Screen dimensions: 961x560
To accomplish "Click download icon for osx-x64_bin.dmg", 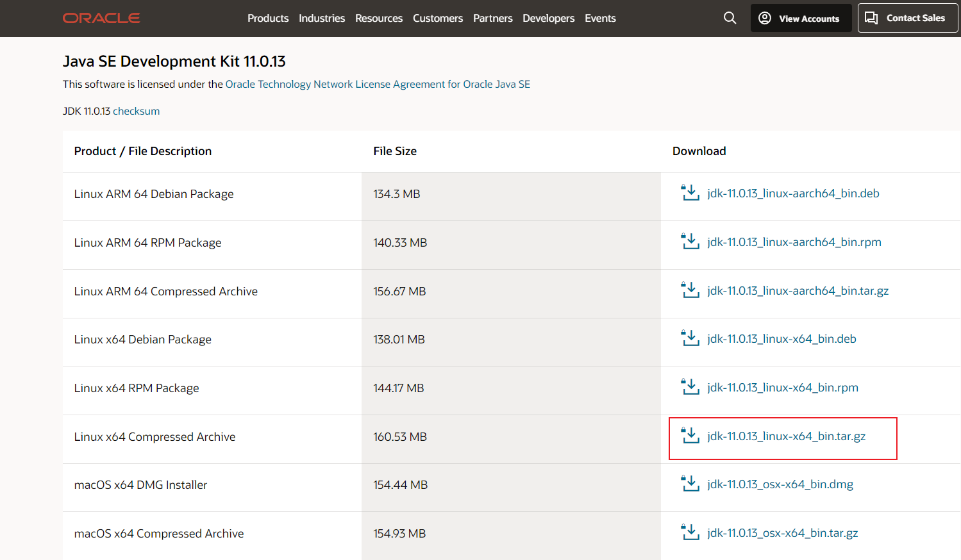I will 690,484.
